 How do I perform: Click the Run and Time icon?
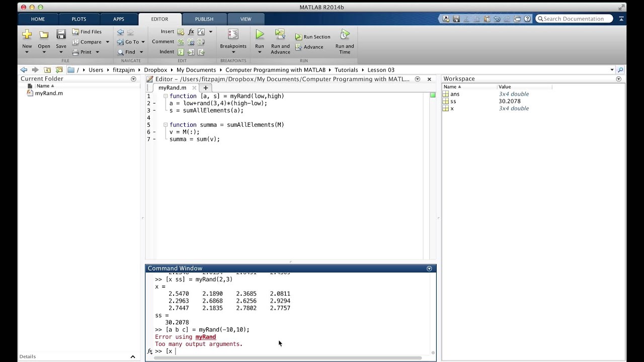345,34
